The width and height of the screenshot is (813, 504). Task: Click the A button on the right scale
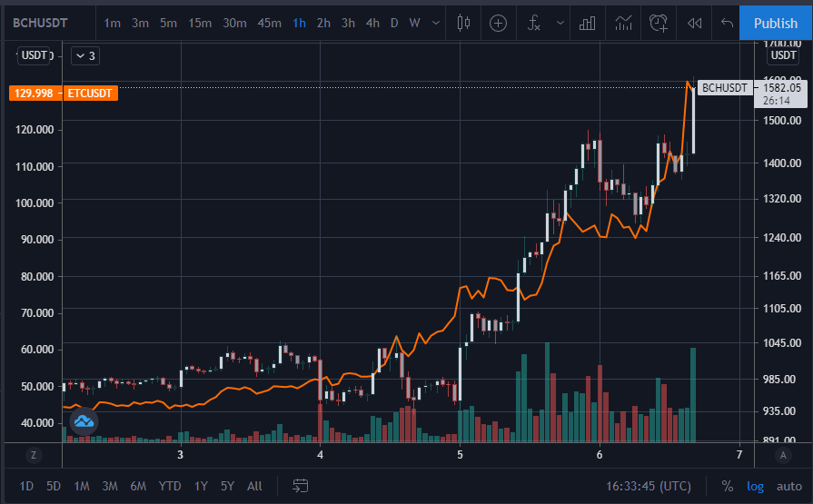pyautogui.click(x=783, y=455)
